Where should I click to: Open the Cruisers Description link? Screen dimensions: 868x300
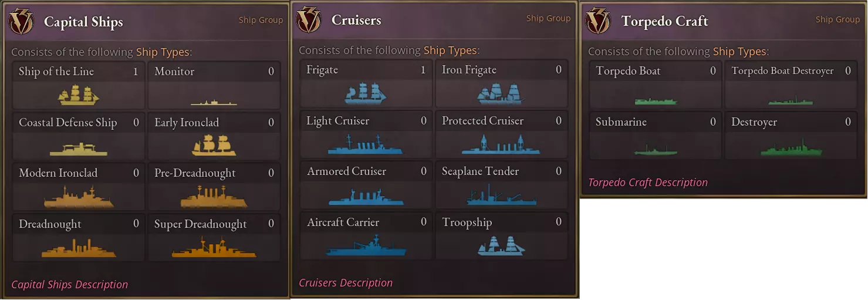point(346,283)
